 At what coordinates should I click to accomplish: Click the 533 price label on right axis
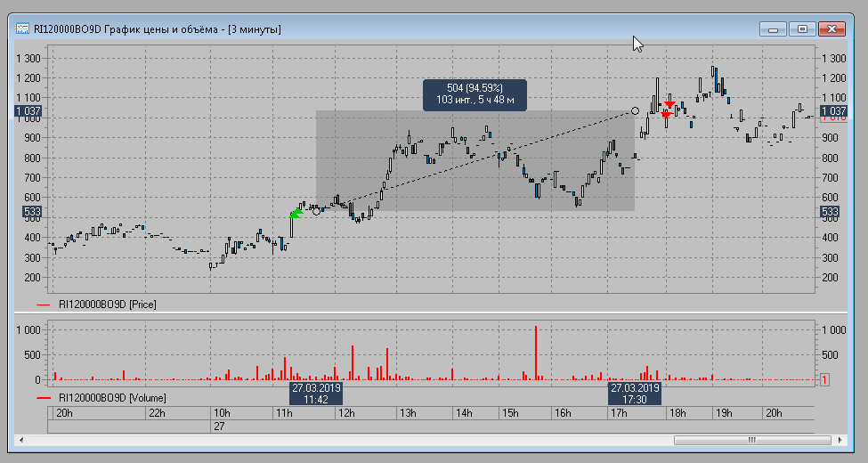(x=830, y=212)
